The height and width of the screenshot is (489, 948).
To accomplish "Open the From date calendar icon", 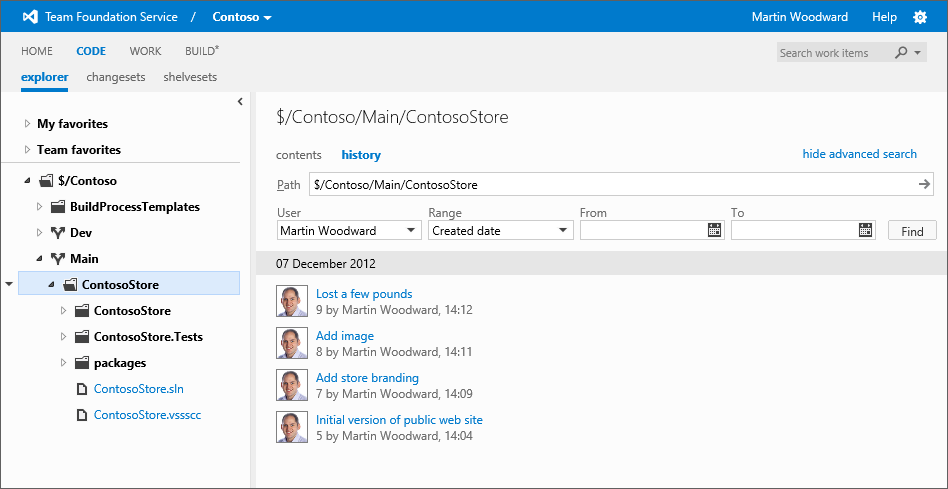I will (714, 230).
